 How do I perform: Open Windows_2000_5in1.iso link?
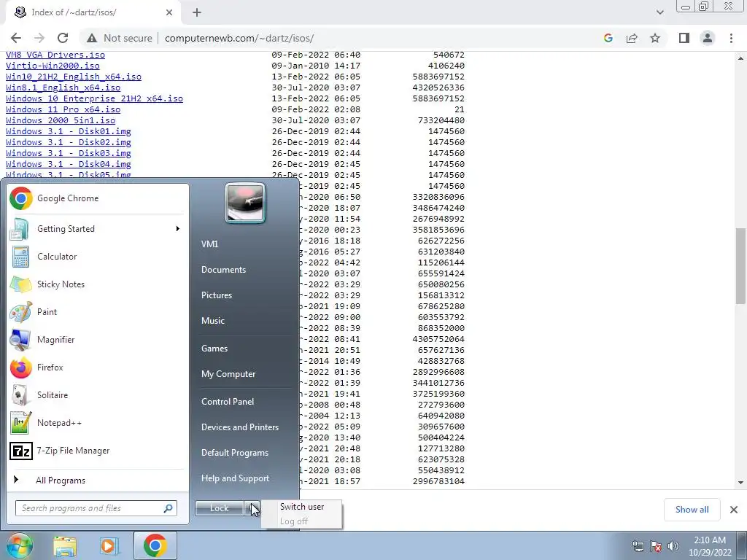[61, 120]
